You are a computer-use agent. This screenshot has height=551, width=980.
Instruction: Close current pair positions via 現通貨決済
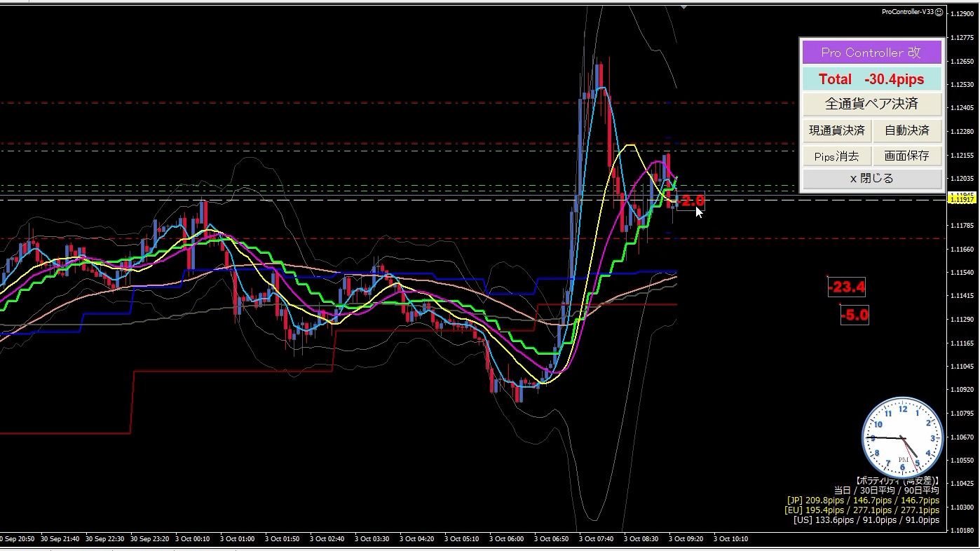click(x=837, y=130)
